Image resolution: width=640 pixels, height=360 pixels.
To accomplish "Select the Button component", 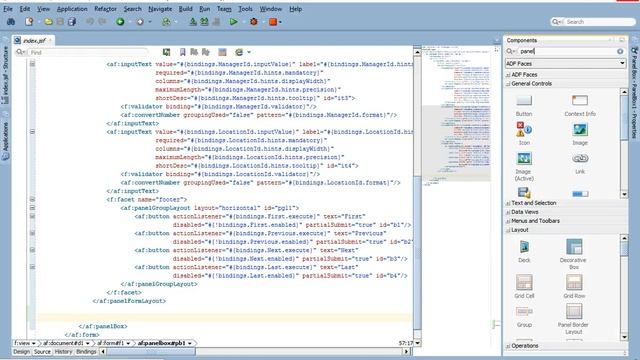I will coord(524,106).
